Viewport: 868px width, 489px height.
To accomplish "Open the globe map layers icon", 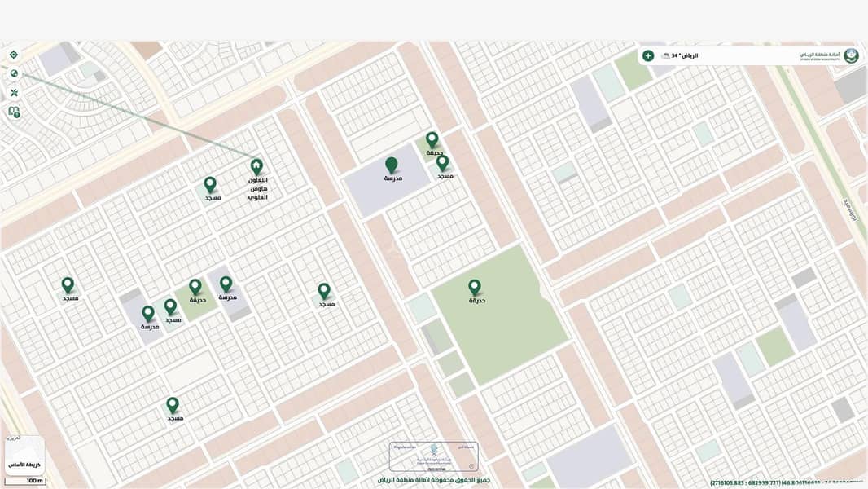I will [14, 73].
